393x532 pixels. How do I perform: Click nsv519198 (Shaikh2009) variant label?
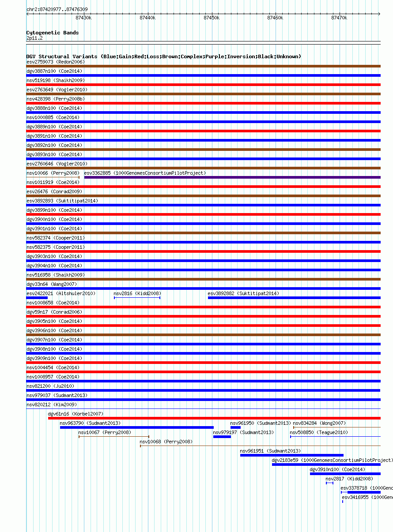pos(56,80)
